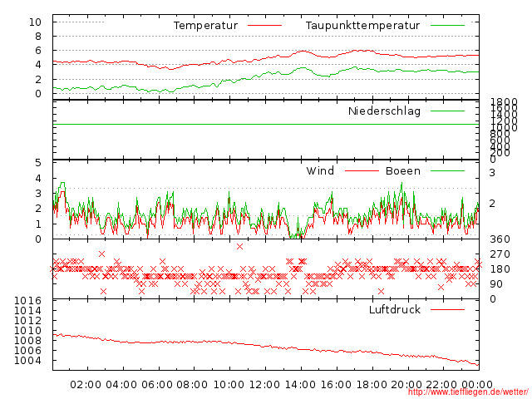Select the Niederschlag legend label
The image size is (532, 399).
[384, 111]
